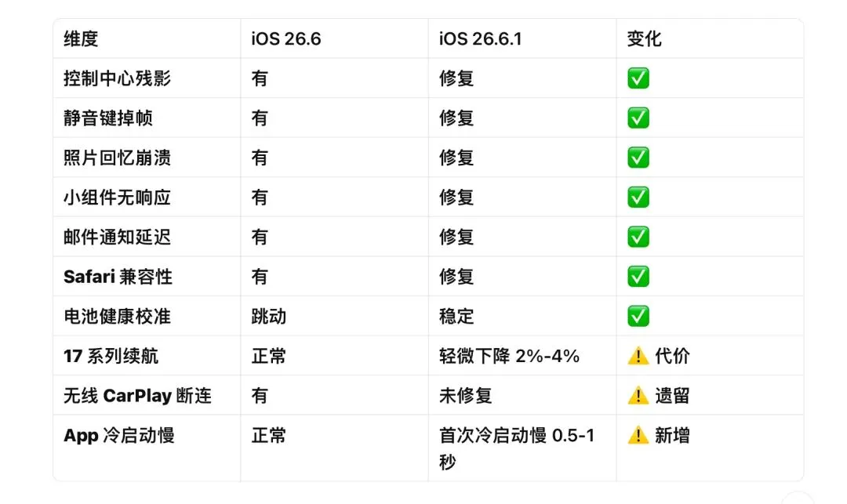Image resolution: width=847 pixels, height=504 pixels.
Task: Click the 轻微下降 2%-4% cell
Action: 510,356
